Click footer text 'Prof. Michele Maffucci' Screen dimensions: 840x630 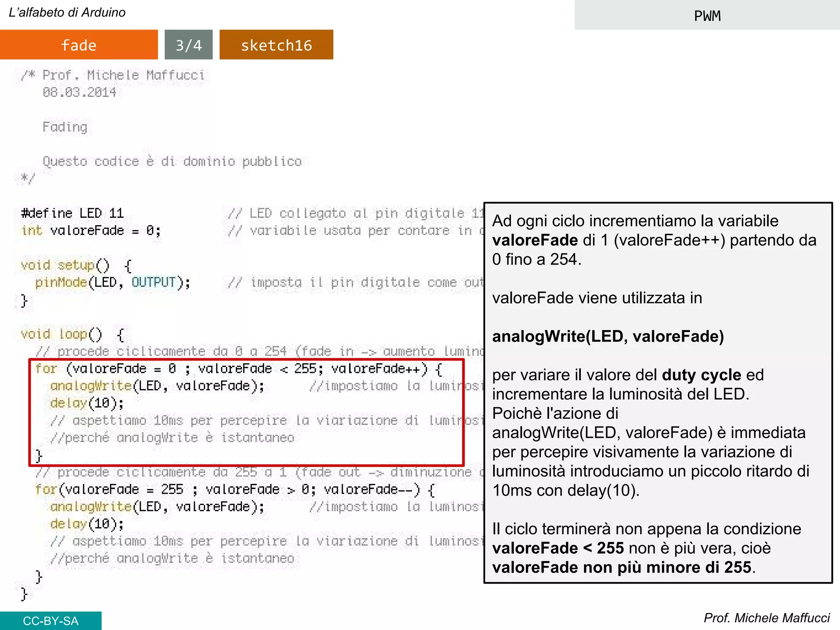[x=767, y=618]
